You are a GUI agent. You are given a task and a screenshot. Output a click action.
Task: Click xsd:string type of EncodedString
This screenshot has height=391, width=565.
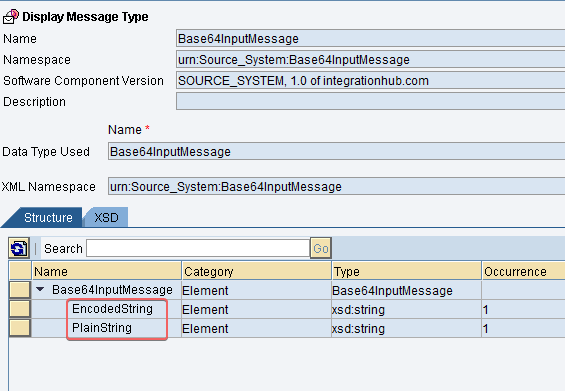coord(358,310)
